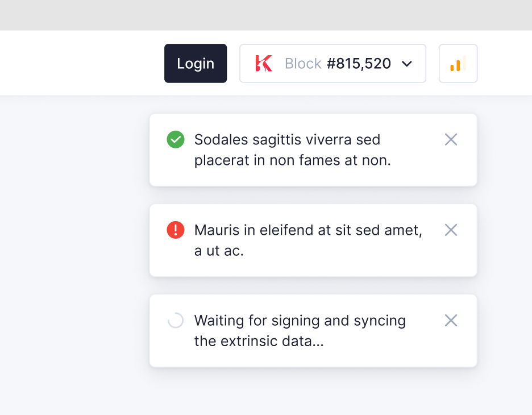Click the Login button
532x415 pixels.
196,63
